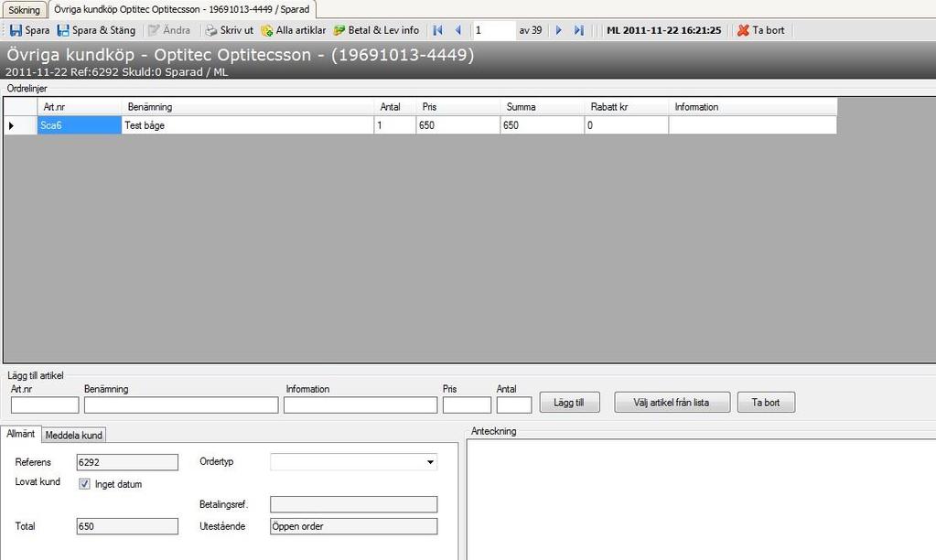Click the Referens field showing 6292
This screenshot has width=936, height=560.
point(127,462)
